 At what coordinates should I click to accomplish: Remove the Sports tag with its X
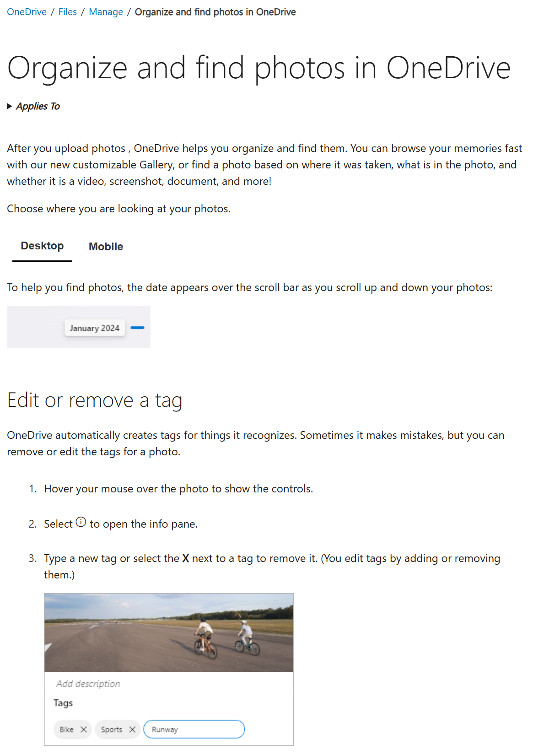(x=132, y=729)
